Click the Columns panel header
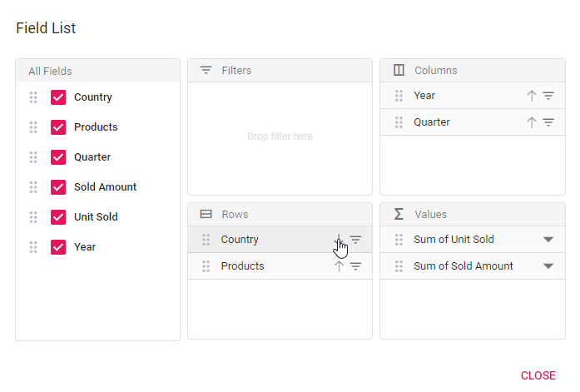This screenshot has width=580, height=392. pyautogui.click(x=473, y=70)
